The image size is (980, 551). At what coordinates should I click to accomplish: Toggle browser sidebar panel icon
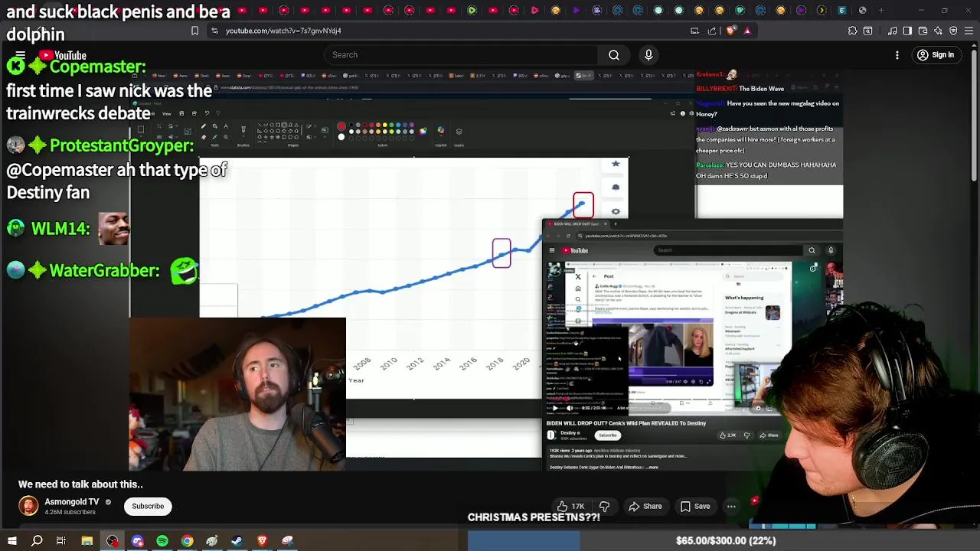(907, 31)
